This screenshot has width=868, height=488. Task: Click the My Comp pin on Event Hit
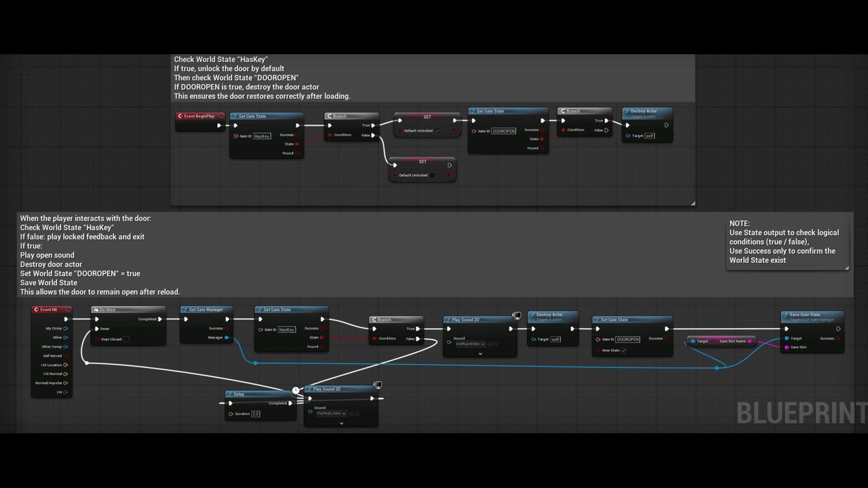coord(66,328)
